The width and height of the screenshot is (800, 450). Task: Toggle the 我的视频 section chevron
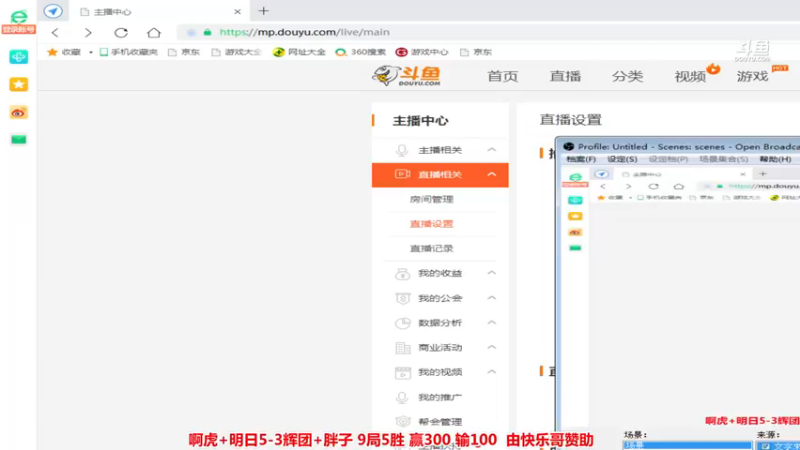[491, 371]
